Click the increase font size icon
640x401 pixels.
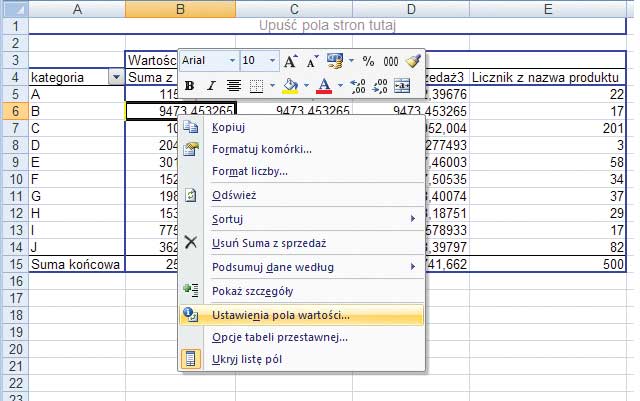click(x=291, y=61)
